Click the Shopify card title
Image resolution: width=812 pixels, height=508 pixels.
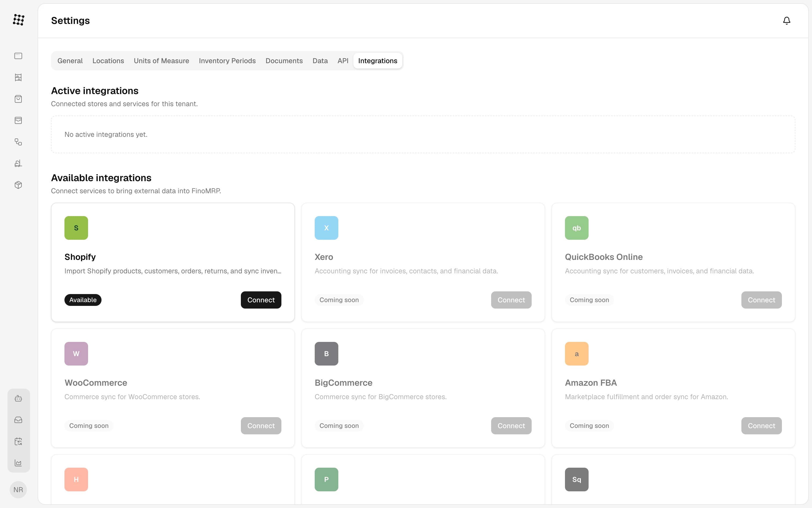click(x=80, y=257)
